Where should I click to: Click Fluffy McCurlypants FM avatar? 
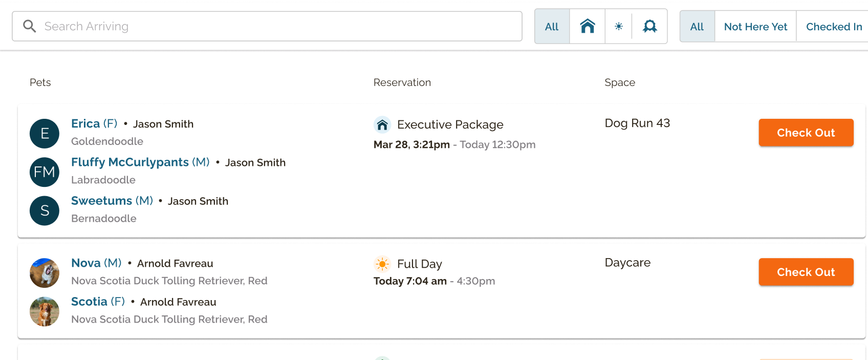(x=45, y=172)
